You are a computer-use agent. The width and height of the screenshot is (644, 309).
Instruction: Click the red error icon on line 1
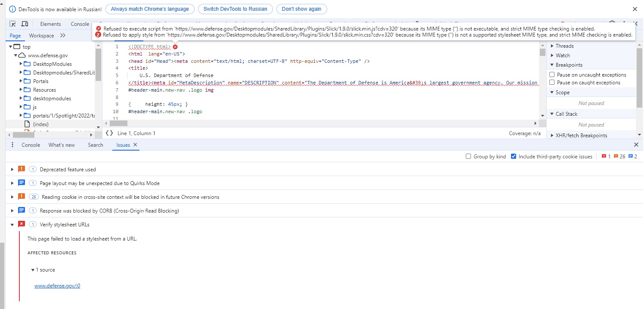tap(175, 46)
